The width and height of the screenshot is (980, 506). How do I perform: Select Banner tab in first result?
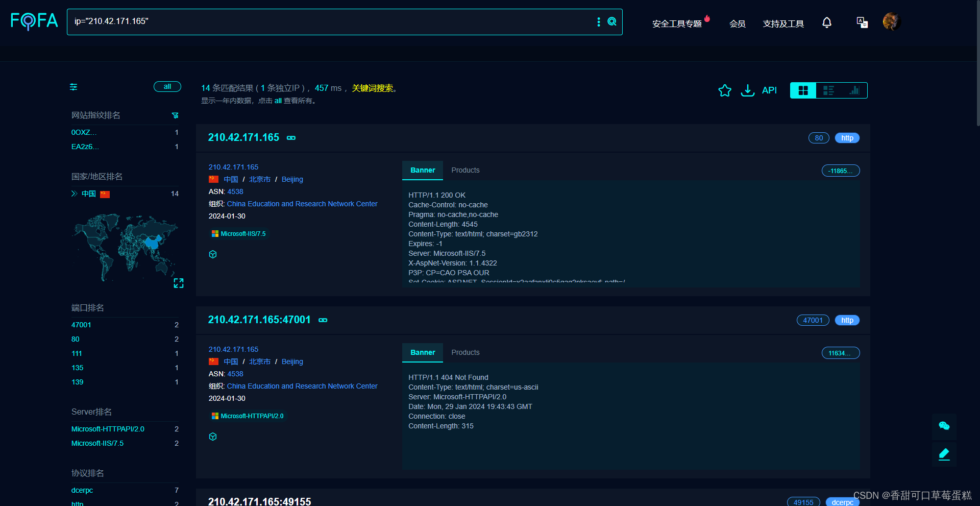(x=423, y=171)
